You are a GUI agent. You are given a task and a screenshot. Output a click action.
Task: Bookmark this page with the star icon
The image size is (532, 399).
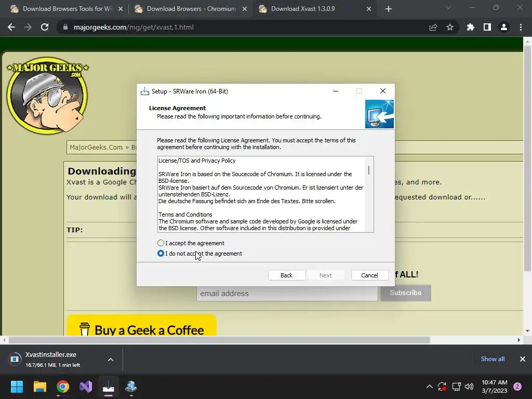click(450, 27)
